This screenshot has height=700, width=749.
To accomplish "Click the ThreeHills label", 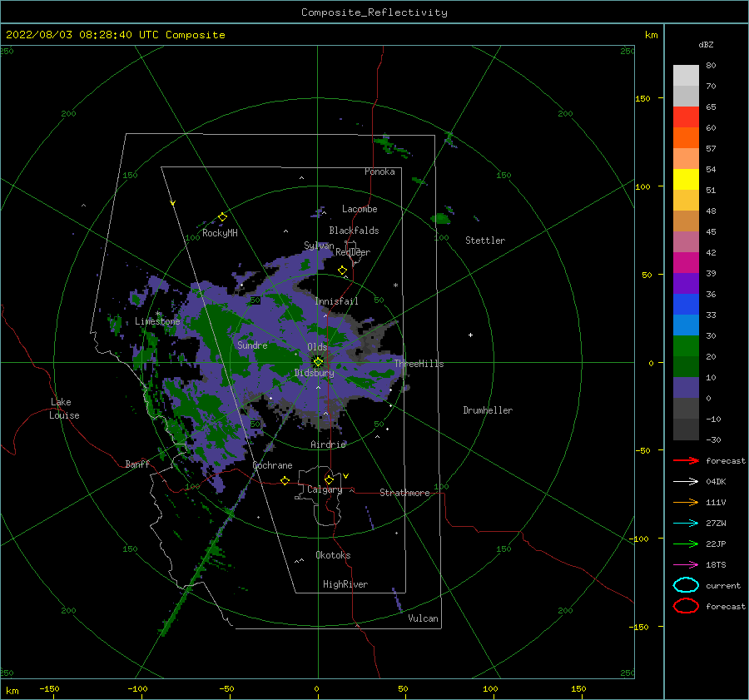I will [419, 364].
